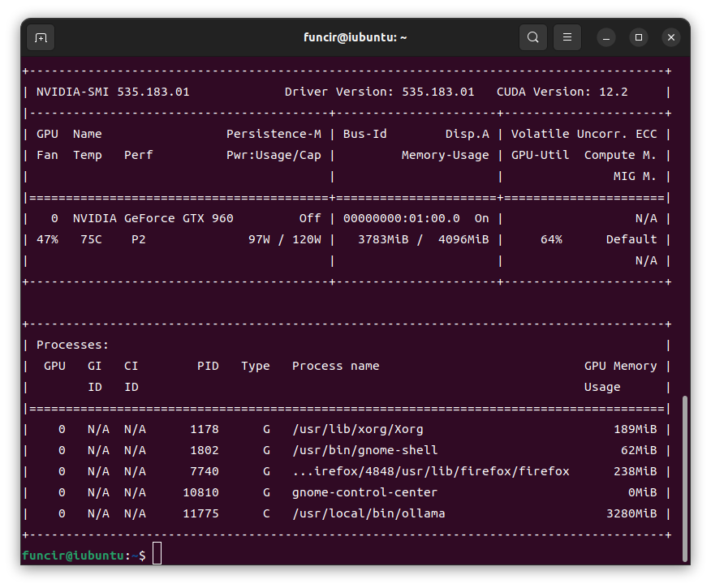Click the vertical scrollbar thumb
Screen dimensions: 711x588
tap(685, 479)
